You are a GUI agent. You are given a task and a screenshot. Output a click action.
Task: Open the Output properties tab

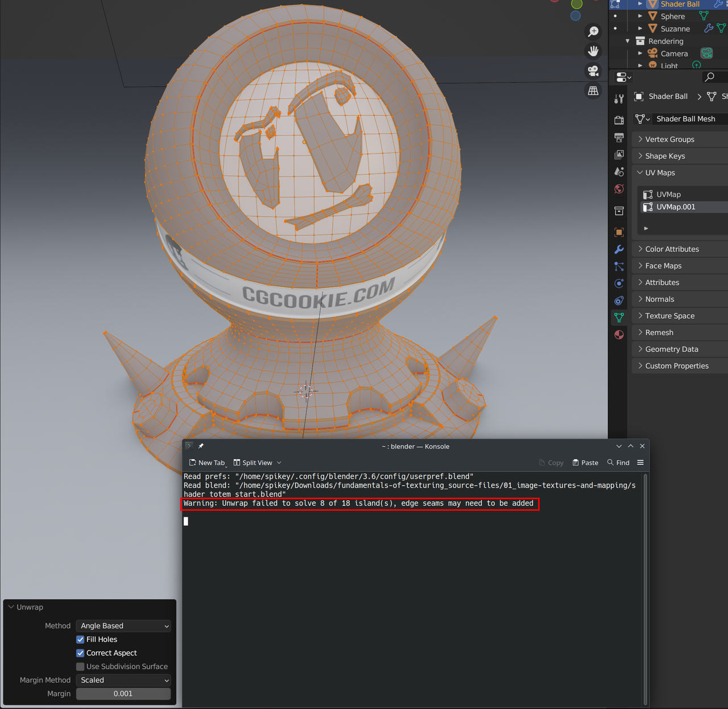619,137
